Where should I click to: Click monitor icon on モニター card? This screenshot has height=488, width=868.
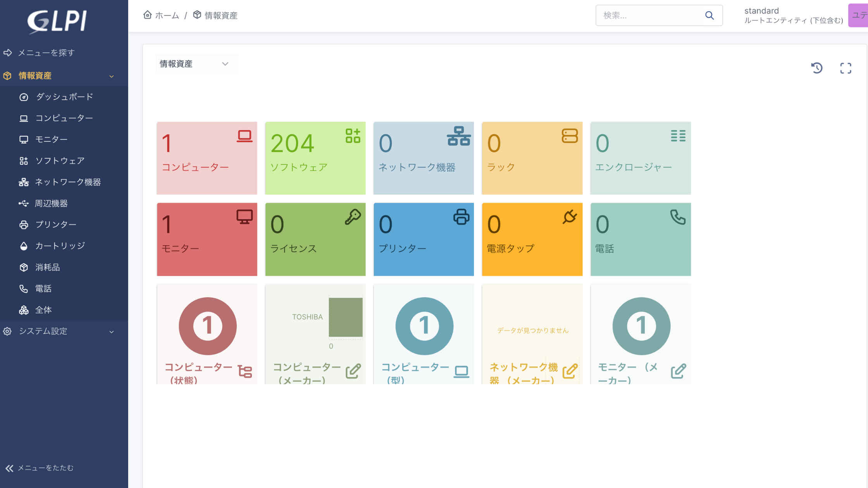245,217
